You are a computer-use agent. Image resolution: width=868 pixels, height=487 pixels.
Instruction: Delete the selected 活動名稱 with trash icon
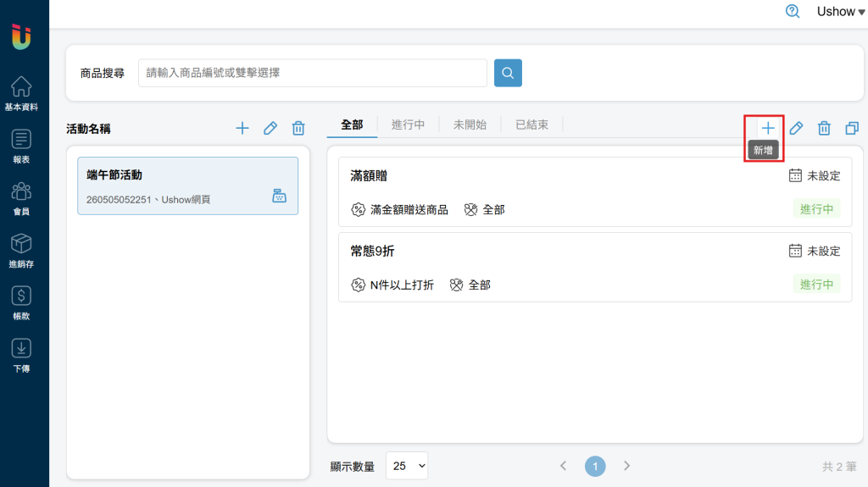(x=298, y=129)
